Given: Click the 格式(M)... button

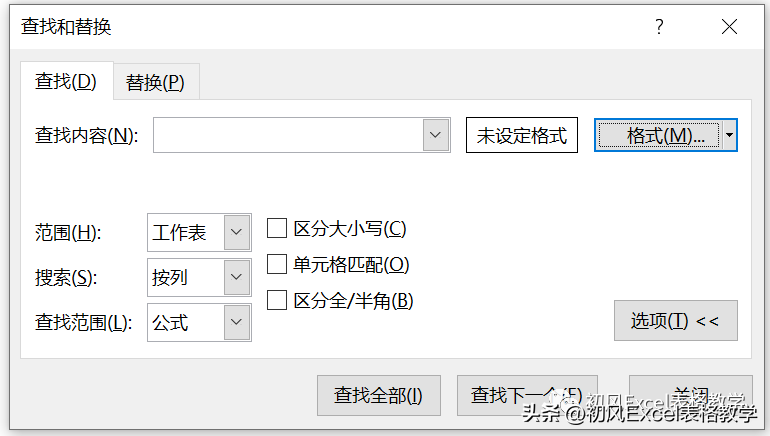Looking at the screenshot, I should 659,135.
